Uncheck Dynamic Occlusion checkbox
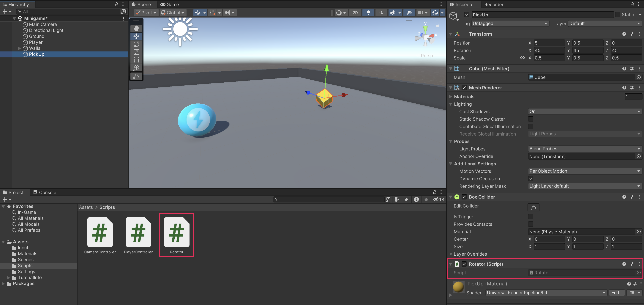Viewport: 644px width, 305px height. (531, 179)
